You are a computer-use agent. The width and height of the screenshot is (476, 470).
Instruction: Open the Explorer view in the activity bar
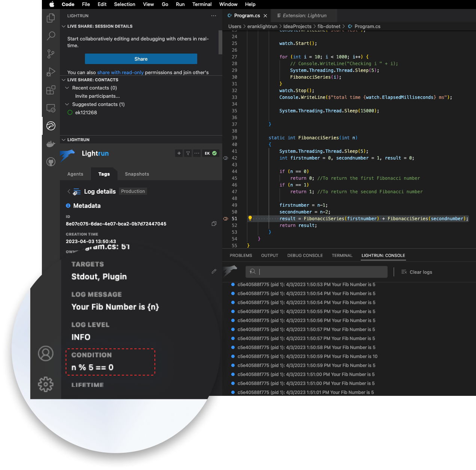51,18
